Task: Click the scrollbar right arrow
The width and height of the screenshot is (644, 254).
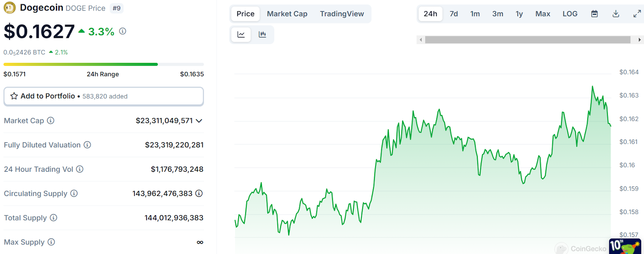Action: click(640, 40)
